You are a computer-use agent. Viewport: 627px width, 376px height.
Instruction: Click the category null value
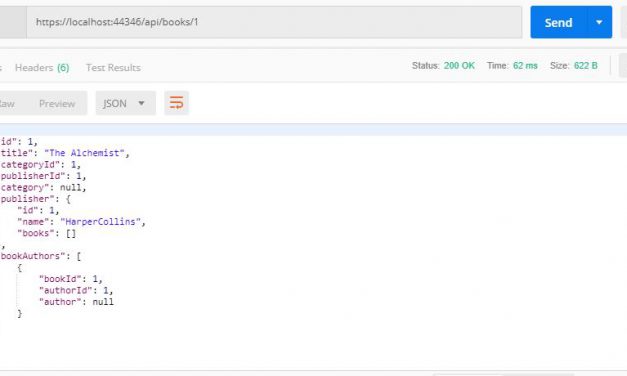(x=70, y=187)
